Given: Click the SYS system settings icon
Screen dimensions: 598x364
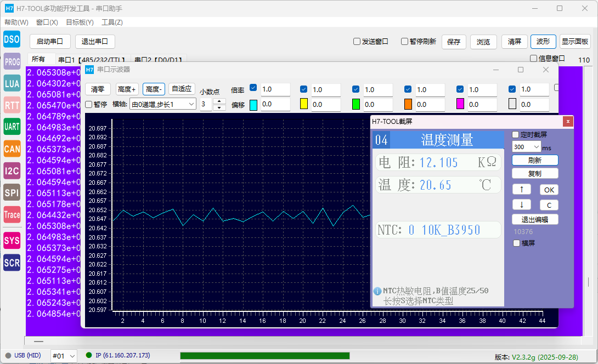Looking at the screenshot, I should tap(12, 241).
